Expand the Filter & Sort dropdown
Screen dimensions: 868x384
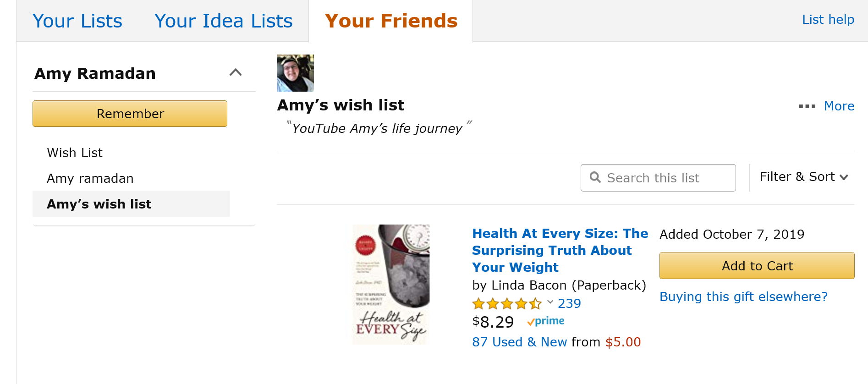[804, 177]
